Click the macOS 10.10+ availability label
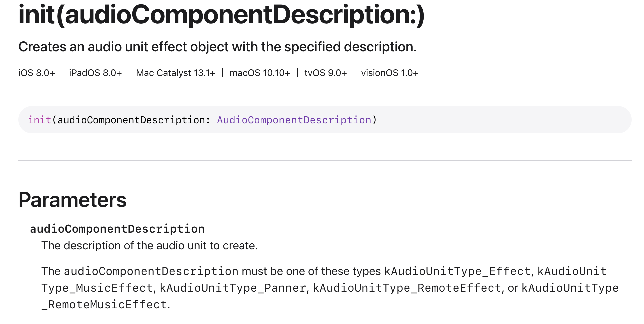Screen dimensions: 644x324 260,73
